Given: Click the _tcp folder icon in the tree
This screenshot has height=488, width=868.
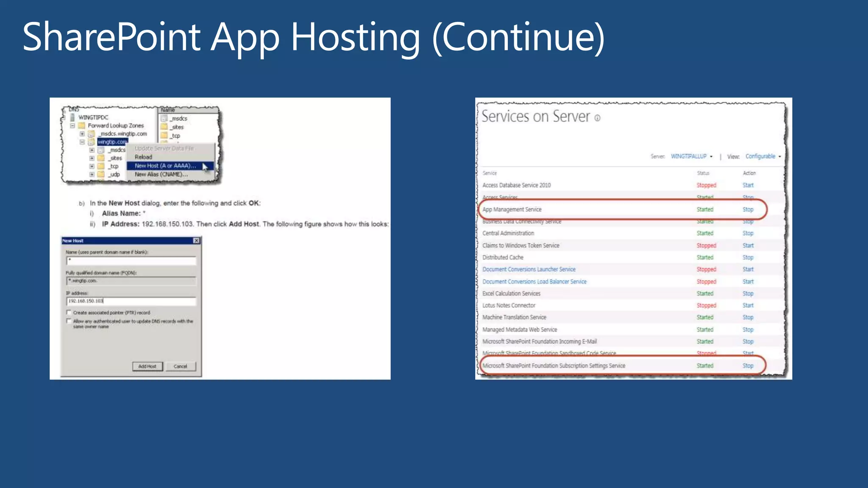Looking at the screenshot, I should coord(101,166).
